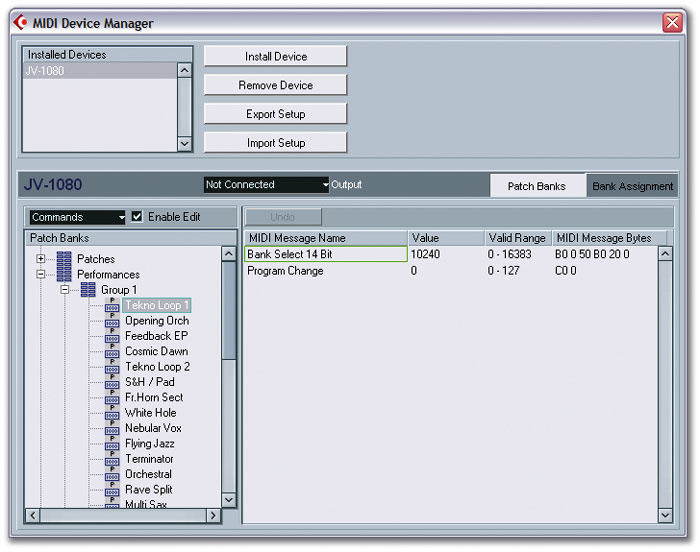Image resolution: width=700 pixels, height=552 pixels.
Task: Click Installed Devices list scroll down arrow
Action: click(x=184, y=144)
